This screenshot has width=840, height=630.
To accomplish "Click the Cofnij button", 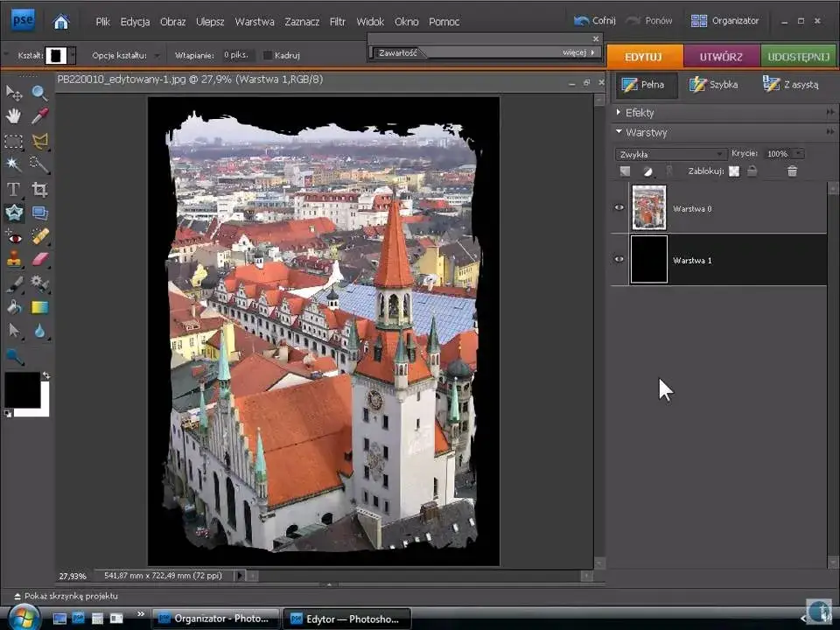I will (596, 19).
